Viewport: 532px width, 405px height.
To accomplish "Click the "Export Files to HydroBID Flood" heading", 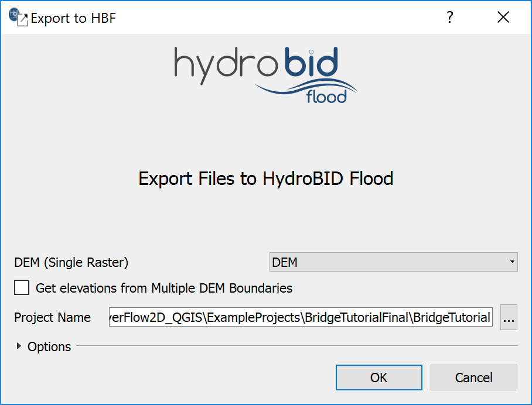I will coord(265,178).
